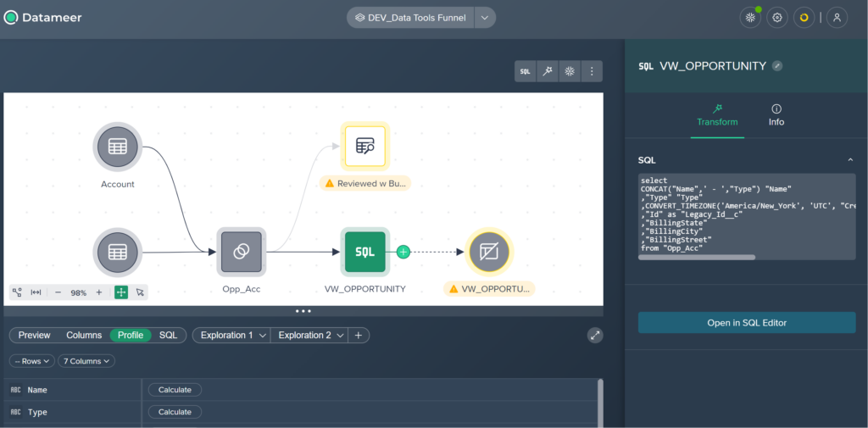Select the unlabeled lower table node
The image size is (868, 428).
coord(117,252)
